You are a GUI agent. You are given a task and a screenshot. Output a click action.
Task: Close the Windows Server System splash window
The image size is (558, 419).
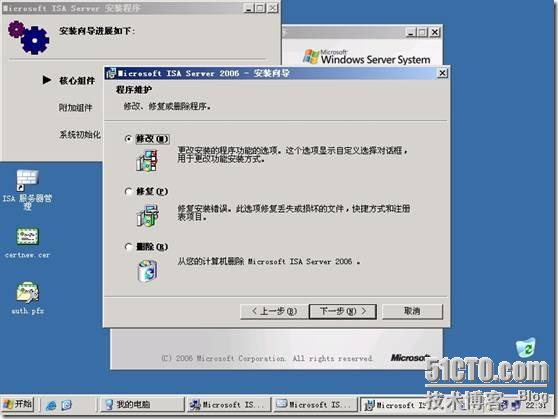point(435,32)
